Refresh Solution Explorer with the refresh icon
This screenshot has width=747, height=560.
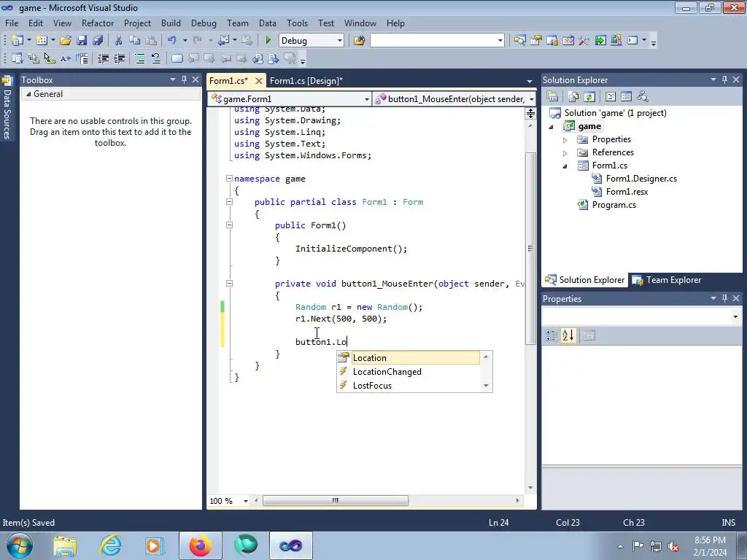tap(589, 97)
